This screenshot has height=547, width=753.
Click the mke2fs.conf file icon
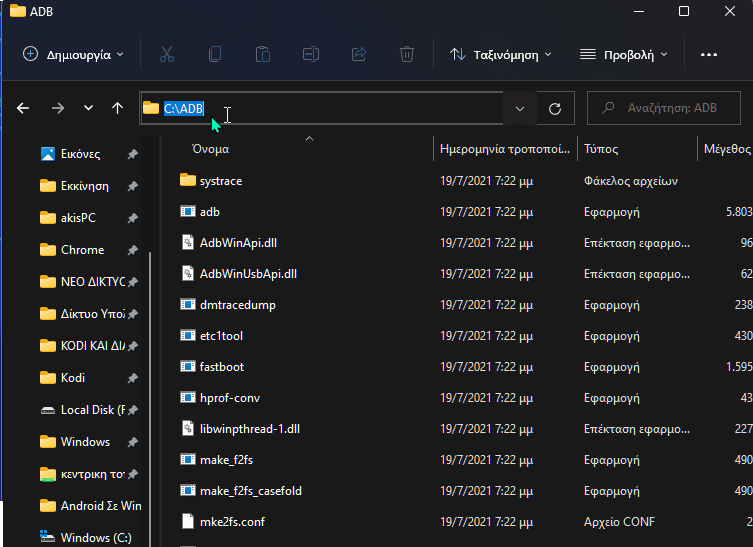point(188,521)
